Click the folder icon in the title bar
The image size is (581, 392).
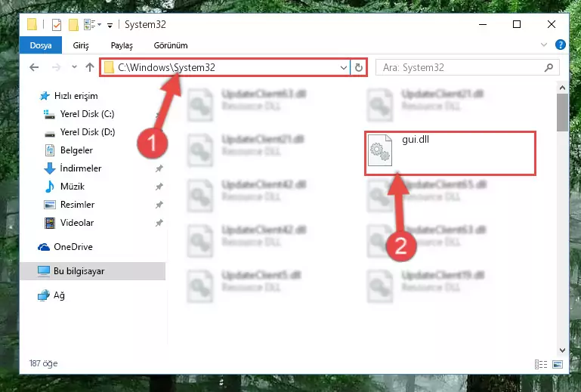32,24
